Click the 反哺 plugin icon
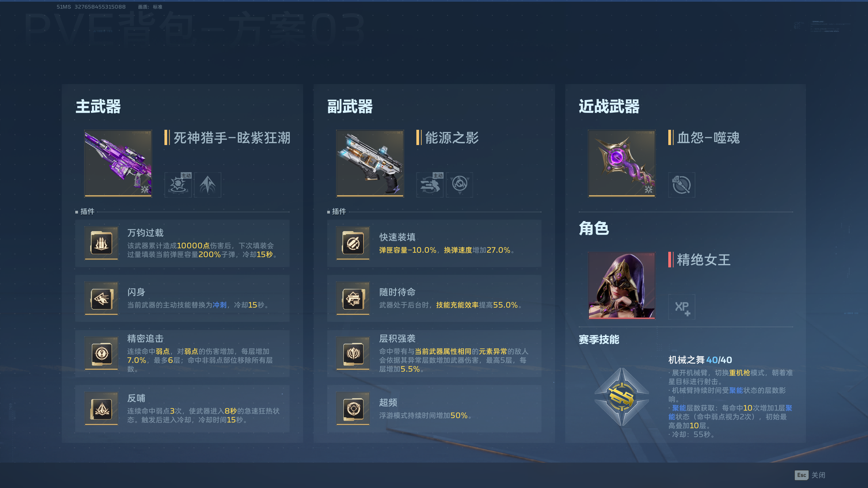 (101, 409)
